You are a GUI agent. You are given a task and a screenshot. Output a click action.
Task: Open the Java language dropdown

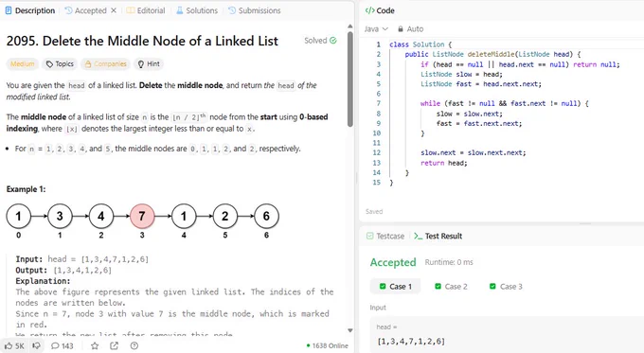(x=376, y=29)
